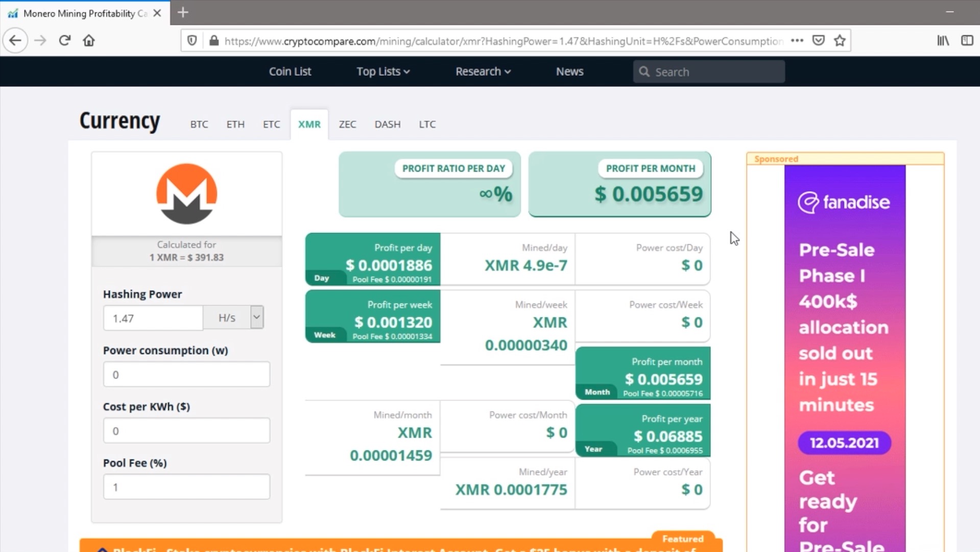Switch to the BTC currency tab

pyautogui.click(x=199, y=124)
